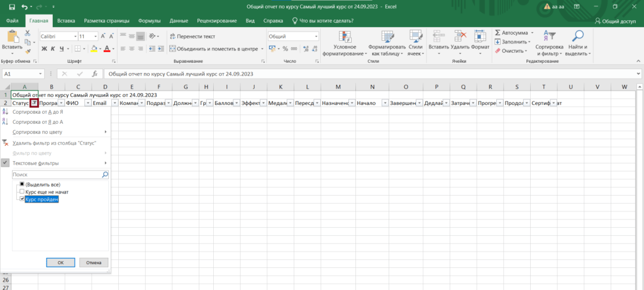Screen dimensions: 644x290
Task: Open the font name dropdown (Calibri)
Action: coord(75,36)
